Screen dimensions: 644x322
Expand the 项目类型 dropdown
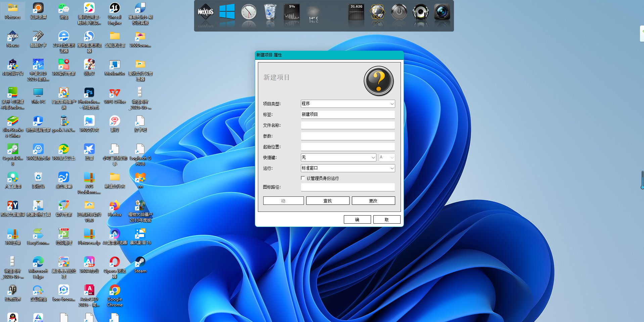(x=348, y=104)
